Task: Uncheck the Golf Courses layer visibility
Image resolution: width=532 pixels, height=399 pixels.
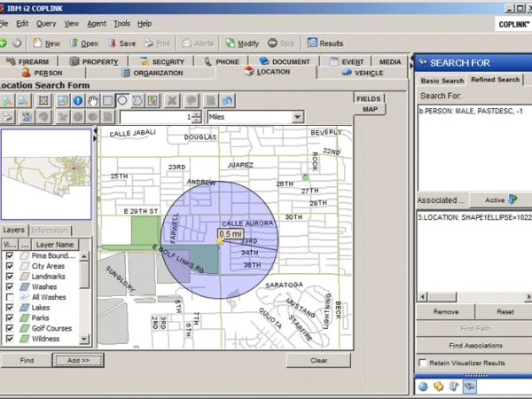Action: pos(11,328)
